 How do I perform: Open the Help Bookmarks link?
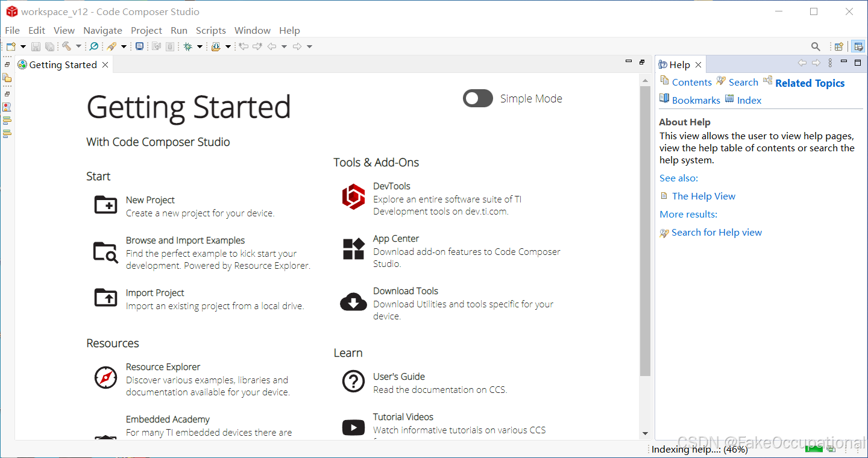tap(696, 100)
